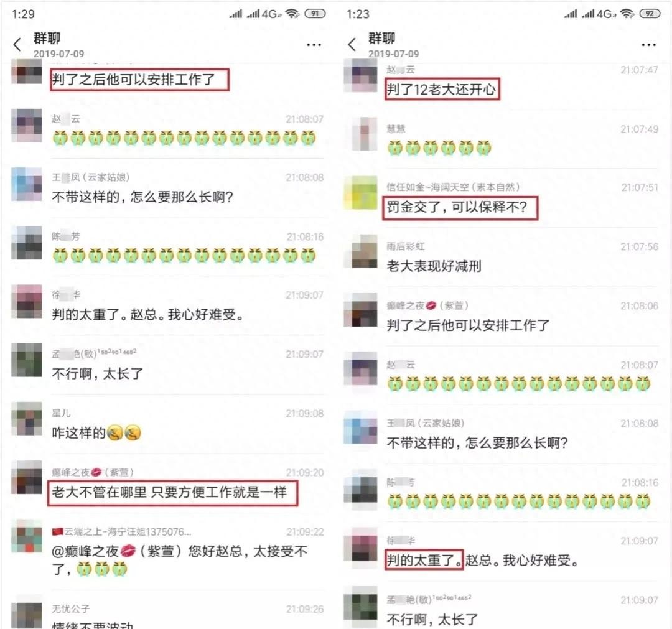
Task: Tap the back arrow in left chat
Action: 17,45
